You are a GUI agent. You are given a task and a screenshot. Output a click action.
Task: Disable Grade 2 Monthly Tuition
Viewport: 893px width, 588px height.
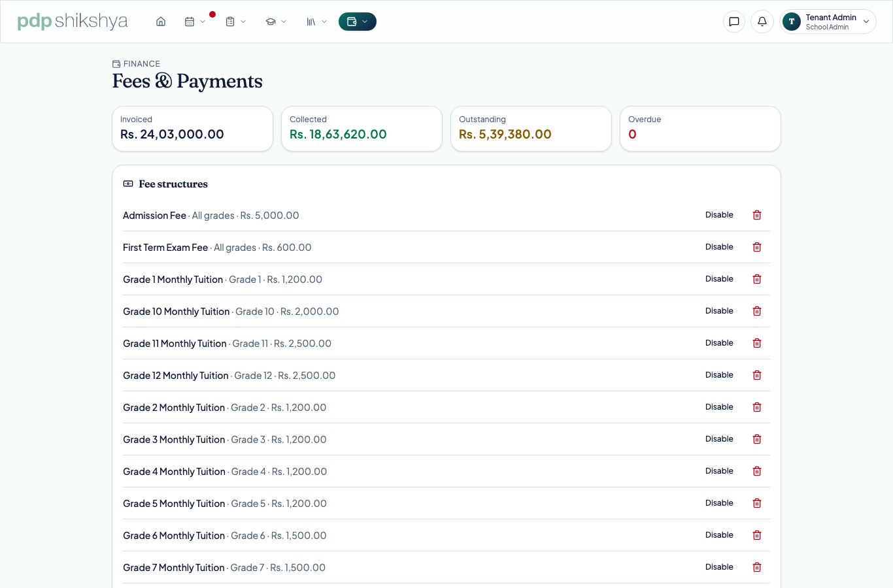pos(719,407)
